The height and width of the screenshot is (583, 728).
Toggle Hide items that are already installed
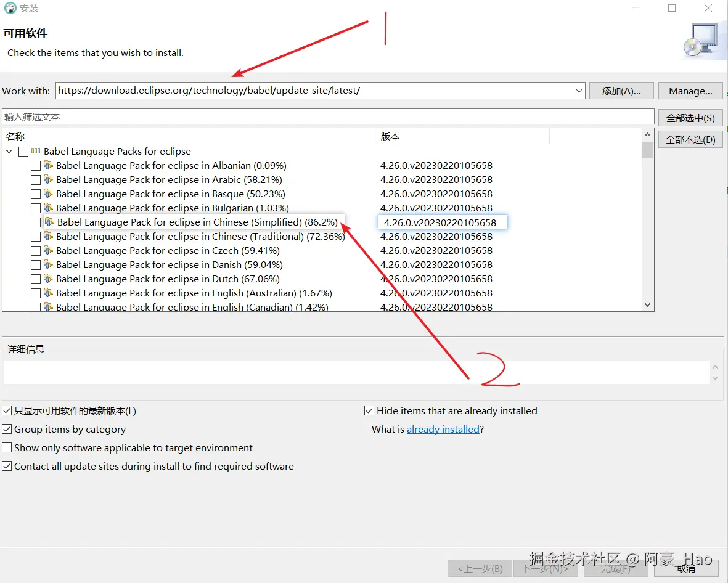coord(369,411)
